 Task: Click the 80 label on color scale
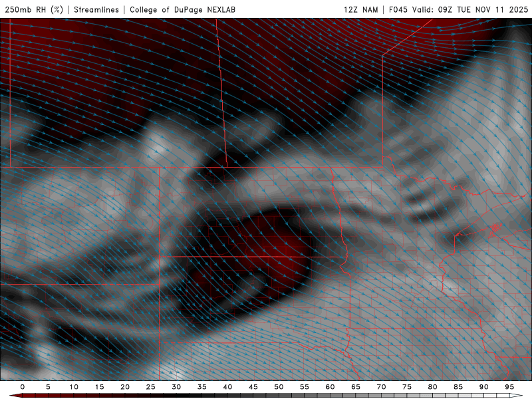point(432,387)
